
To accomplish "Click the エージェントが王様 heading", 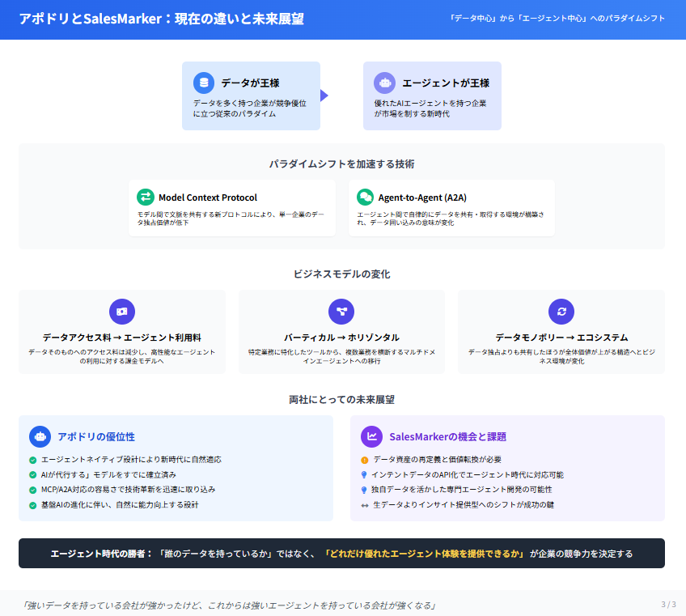I will [446, 83].
